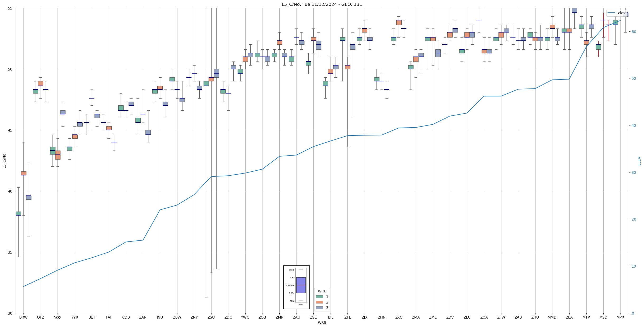This screenshot has height=327, width=644.
Task: Click the ZTL station tick label
Action: click(347, 317)
